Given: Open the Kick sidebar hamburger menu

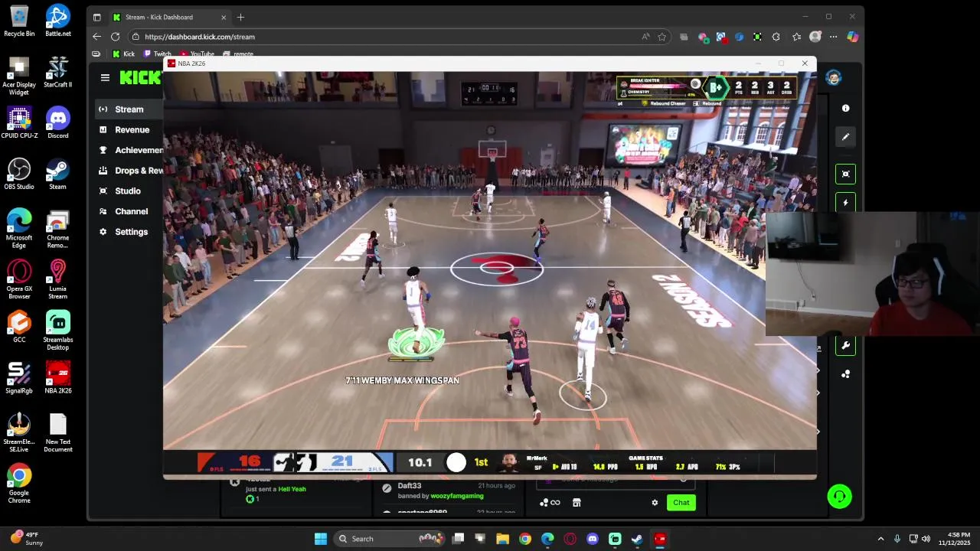Looking at the screenshot, I should tap(105, 77).
